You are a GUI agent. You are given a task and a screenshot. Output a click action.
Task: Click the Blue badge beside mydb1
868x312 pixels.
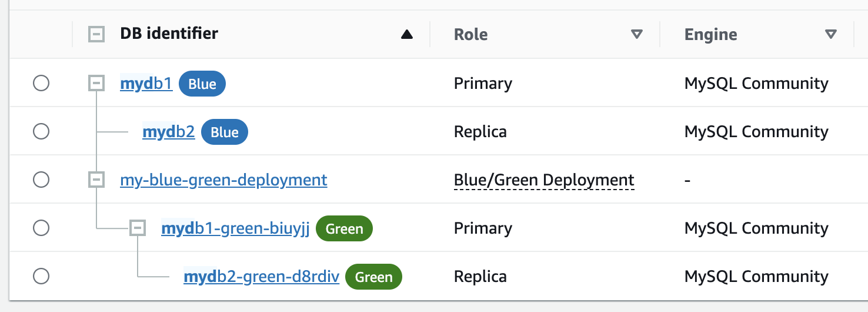coord(202,84)
